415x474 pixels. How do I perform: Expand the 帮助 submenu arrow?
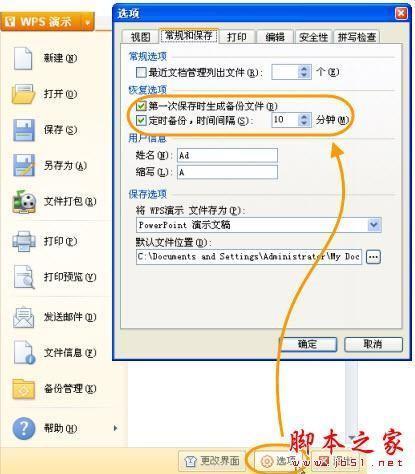[x=115, y=428]
